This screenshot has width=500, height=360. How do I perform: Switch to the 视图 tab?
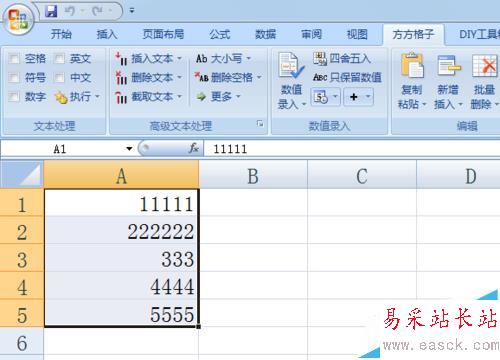point(357,34)
